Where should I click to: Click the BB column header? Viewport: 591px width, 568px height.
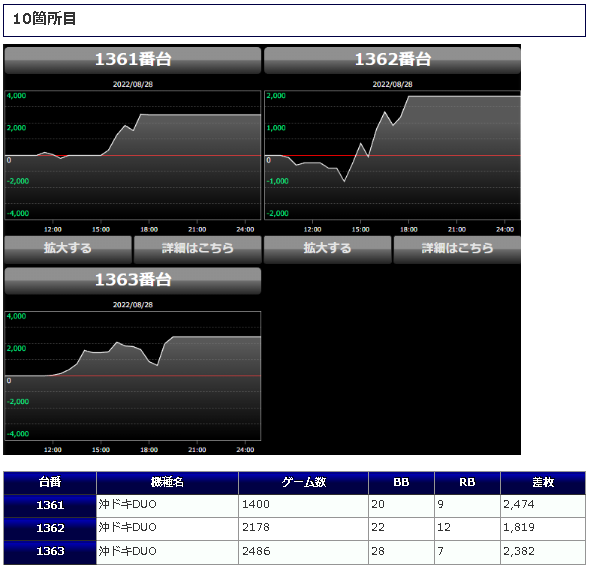pyautogui.click(x=401, y=483)
